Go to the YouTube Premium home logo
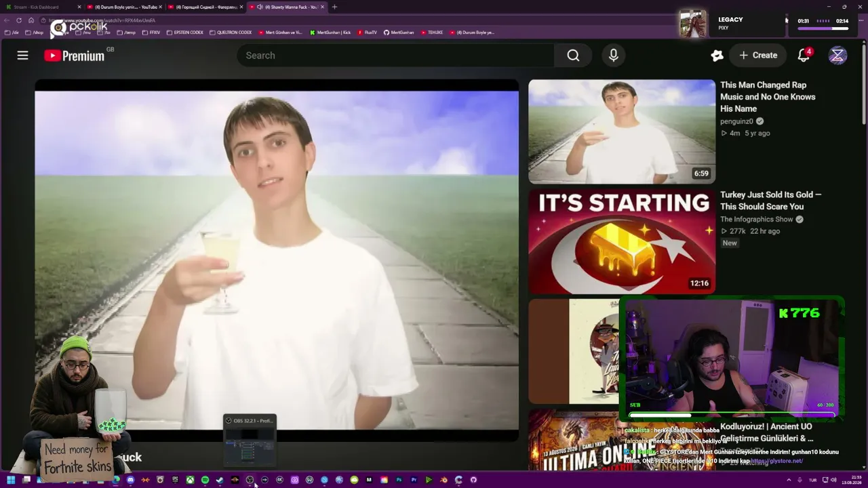Viewport: 868px width, 488px height. pos(75,56)
